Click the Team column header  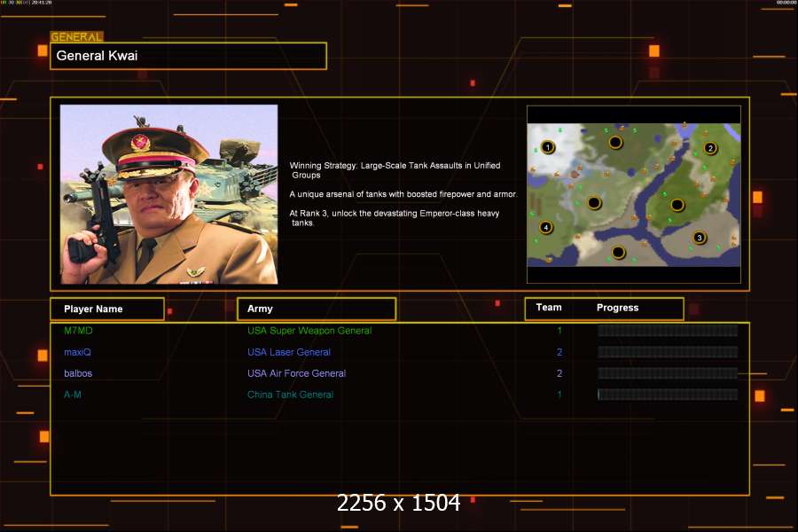click(549, 308)
